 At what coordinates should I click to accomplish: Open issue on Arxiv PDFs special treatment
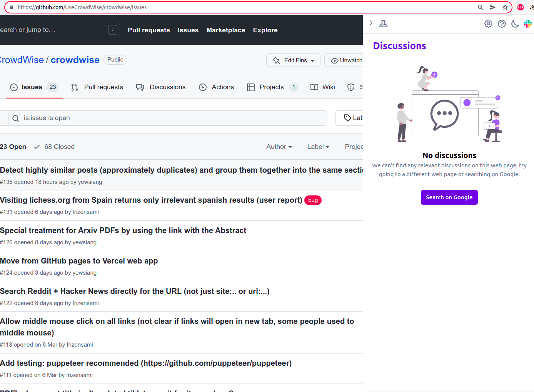pos(123,230)
